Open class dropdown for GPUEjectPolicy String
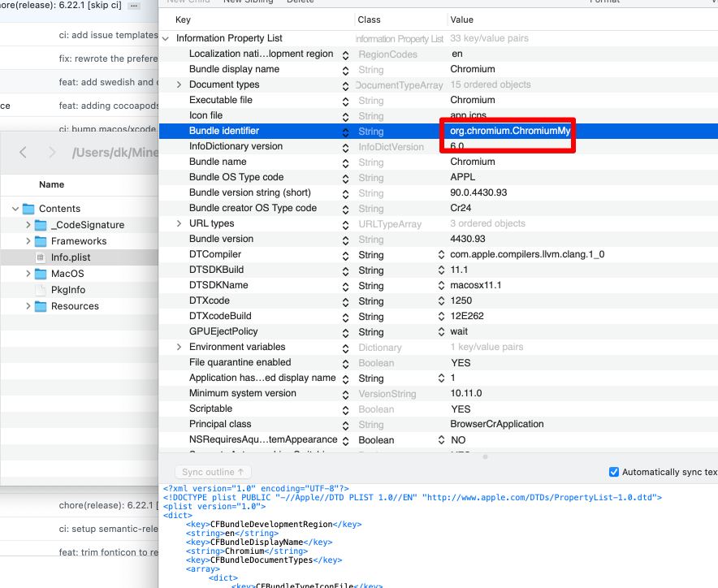Viewport: 718px width, 588px height. pyautogui.click(x=441, y=332)
